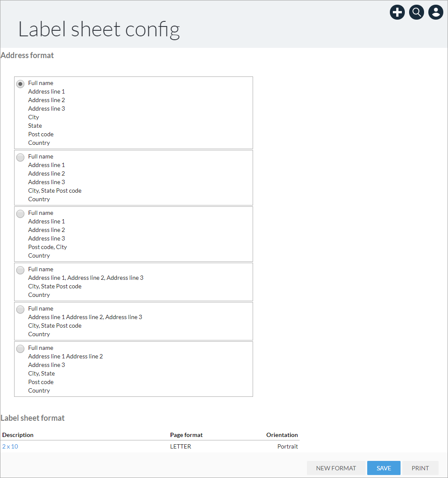Image resolution: width=448 pixels, height=478 pixels.
Task: Click the plus add icon in header
Action: 397,12
